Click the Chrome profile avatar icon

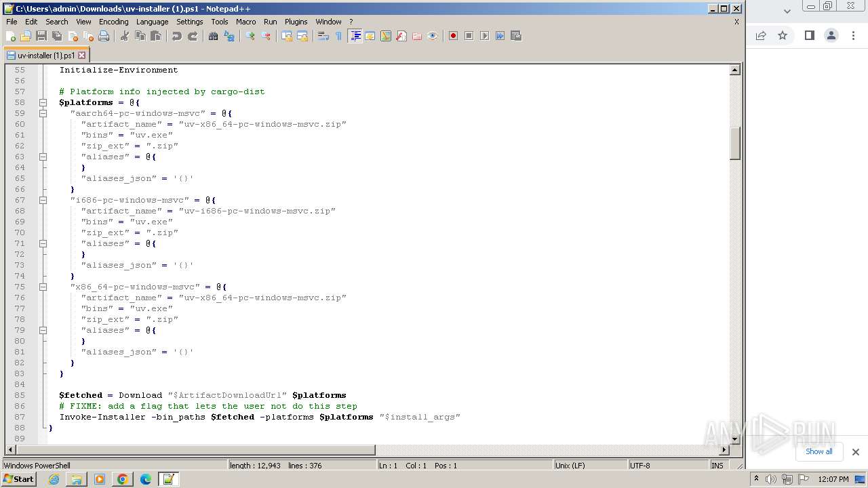pyautogui.click(x=831, y=35)
